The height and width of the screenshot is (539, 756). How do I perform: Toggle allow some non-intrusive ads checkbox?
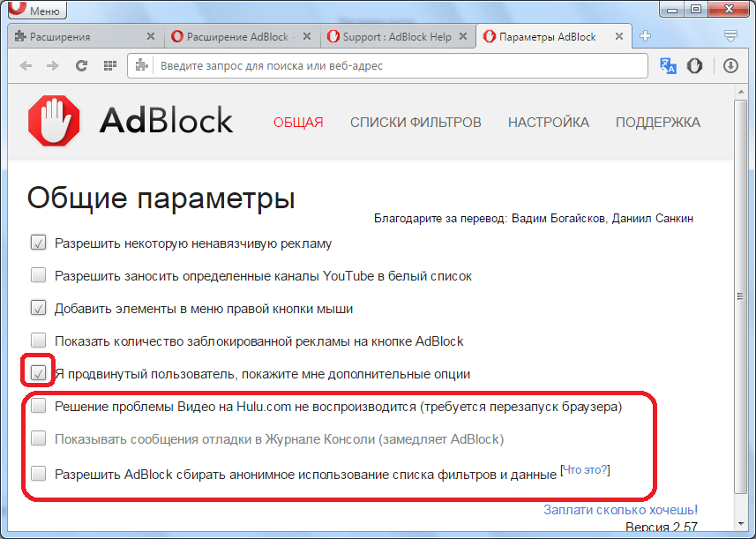pos(38,243)
